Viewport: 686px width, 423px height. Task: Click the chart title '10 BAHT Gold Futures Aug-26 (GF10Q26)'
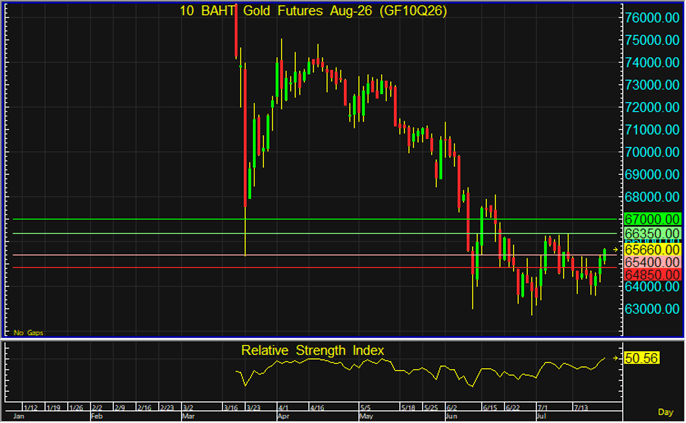[x=313, y=11]
